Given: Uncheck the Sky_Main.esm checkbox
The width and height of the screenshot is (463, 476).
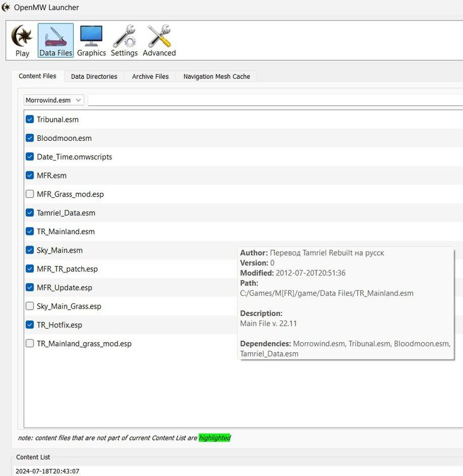Looking at the screenshot, I should coord(30,250).
